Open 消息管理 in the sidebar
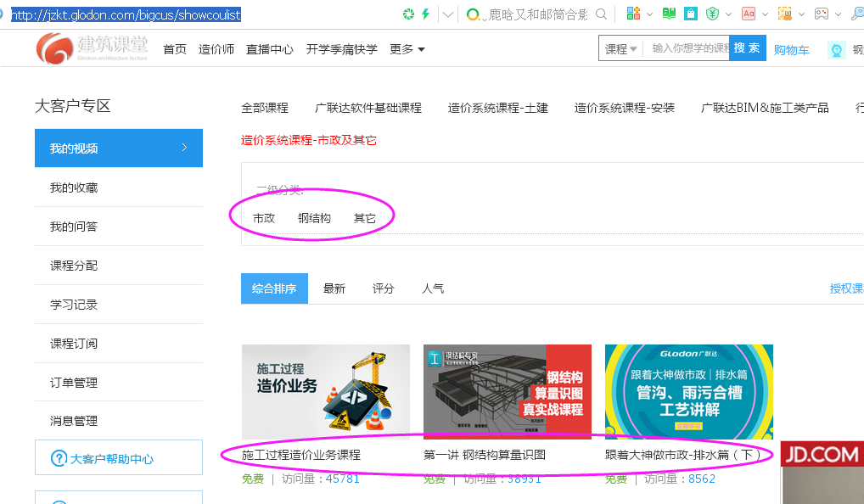This screenshot has width=864, height=504. pyautogui.click(x=74, y=421)
